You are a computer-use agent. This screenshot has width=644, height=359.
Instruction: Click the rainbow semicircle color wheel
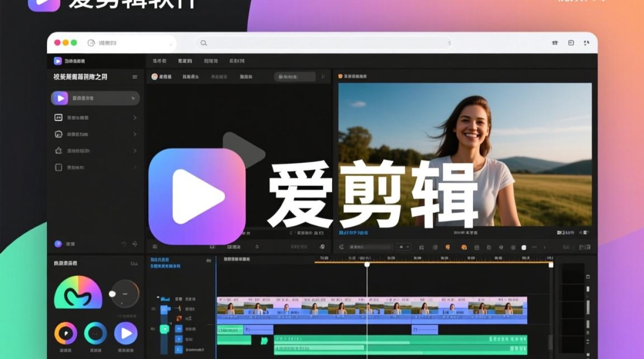[78, 292]
